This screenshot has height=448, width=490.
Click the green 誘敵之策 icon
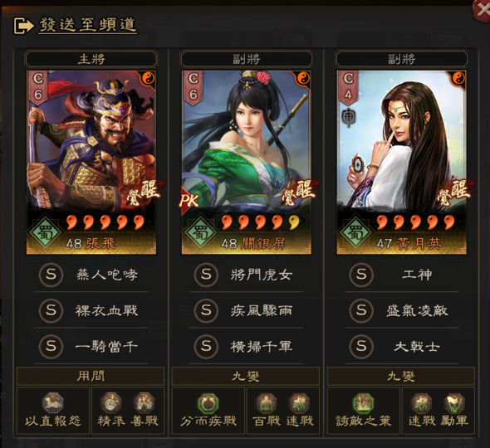click(x=363, y=403)
